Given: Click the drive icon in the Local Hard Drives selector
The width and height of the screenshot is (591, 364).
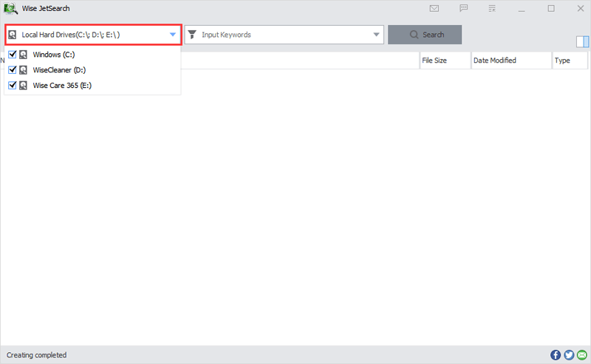Looking at the screenshot, I should pyautogui.click(x=13, y=35).
